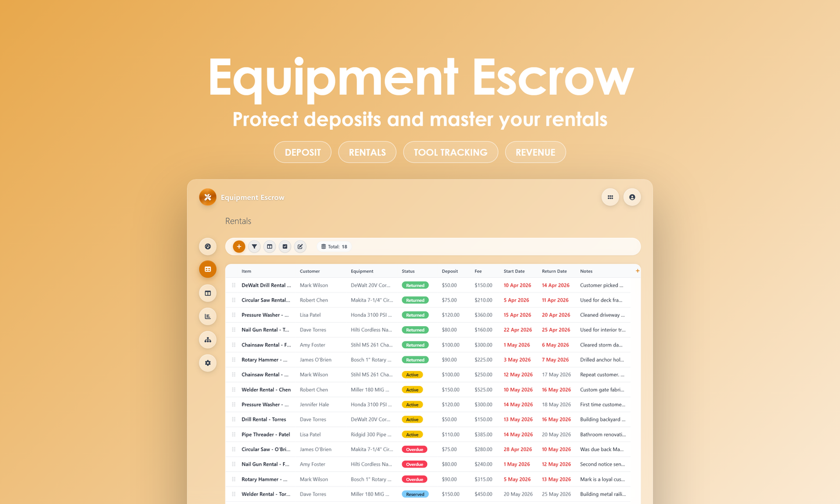Open the Welder Rental - Chen item
Image resolution: width=840 pixels, height=504 pixels.
(266, 389)
